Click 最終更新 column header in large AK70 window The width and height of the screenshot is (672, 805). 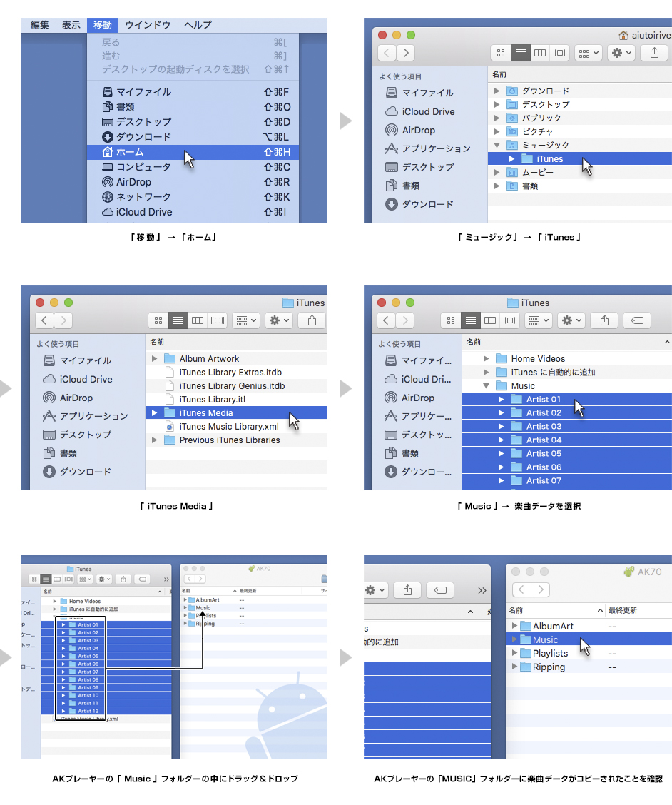[x=623, y=610]
